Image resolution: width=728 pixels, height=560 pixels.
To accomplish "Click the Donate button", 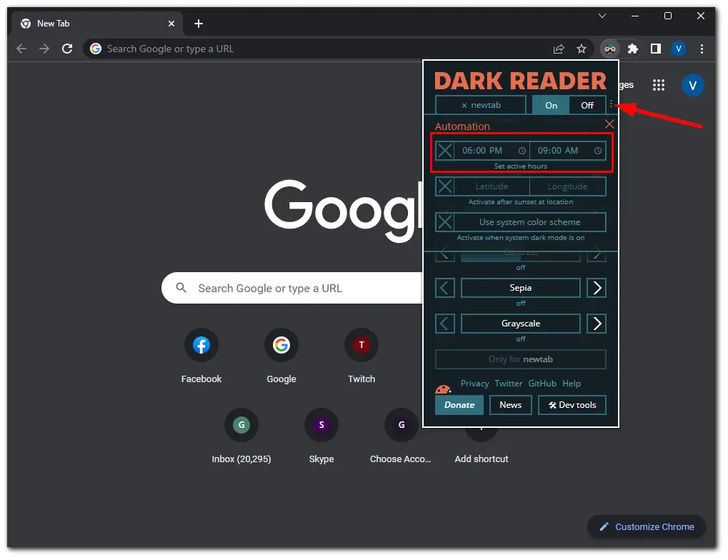I will point(459,405).
